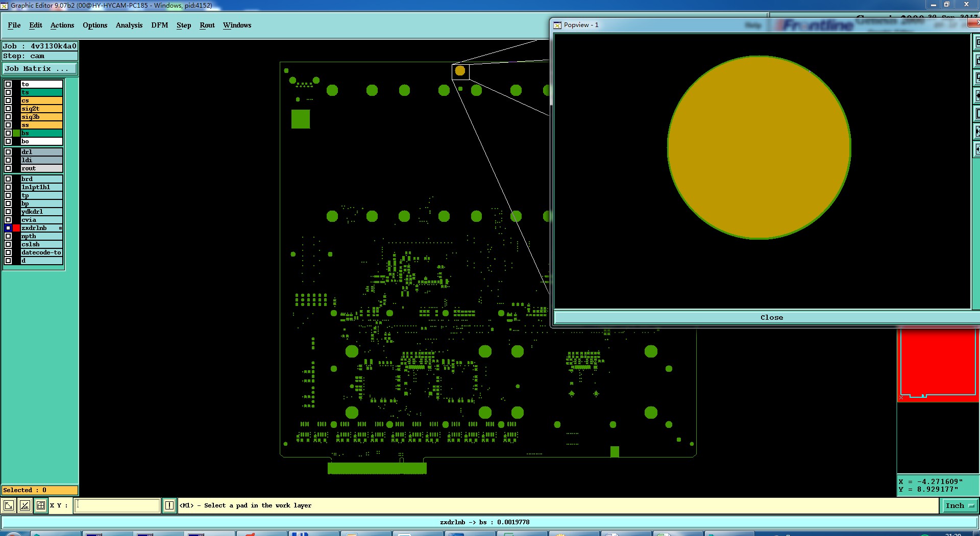Open the Job Matrix button
980x536 pixels.
(x=40, y=68)
